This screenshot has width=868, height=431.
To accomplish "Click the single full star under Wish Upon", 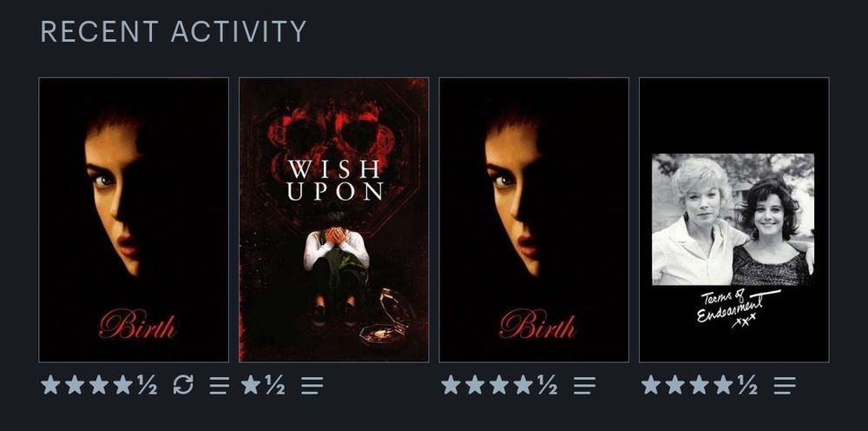I will (x=252, y=384).
